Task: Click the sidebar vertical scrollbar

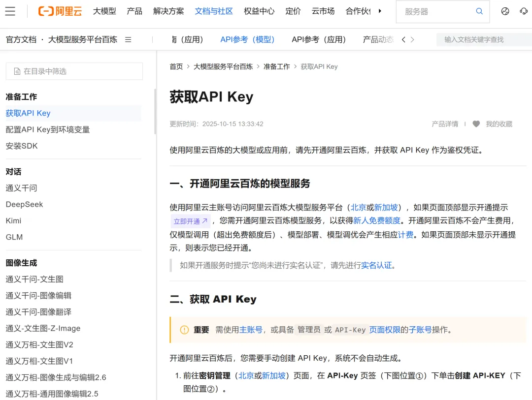Action: pyautogui.click(x=155, y=112)
